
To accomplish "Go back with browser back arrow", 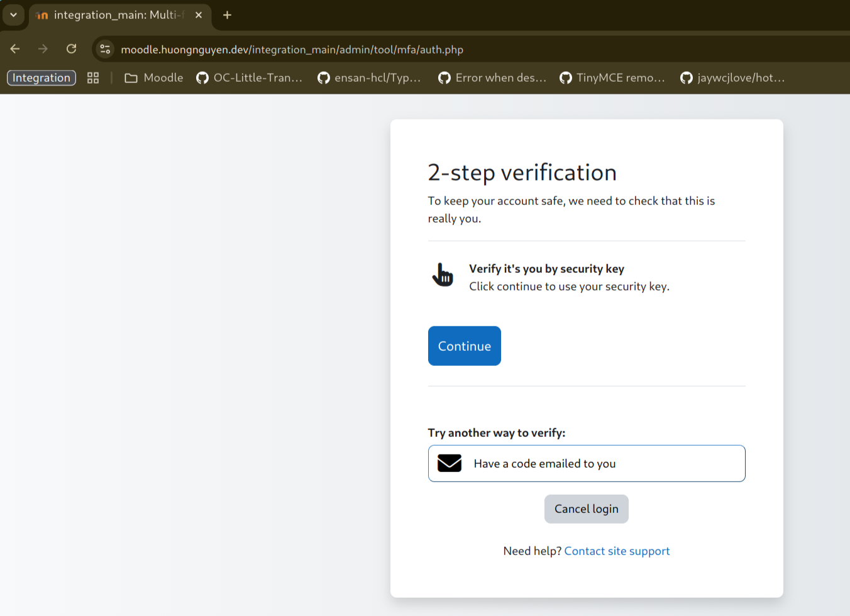I will (15, 49).
